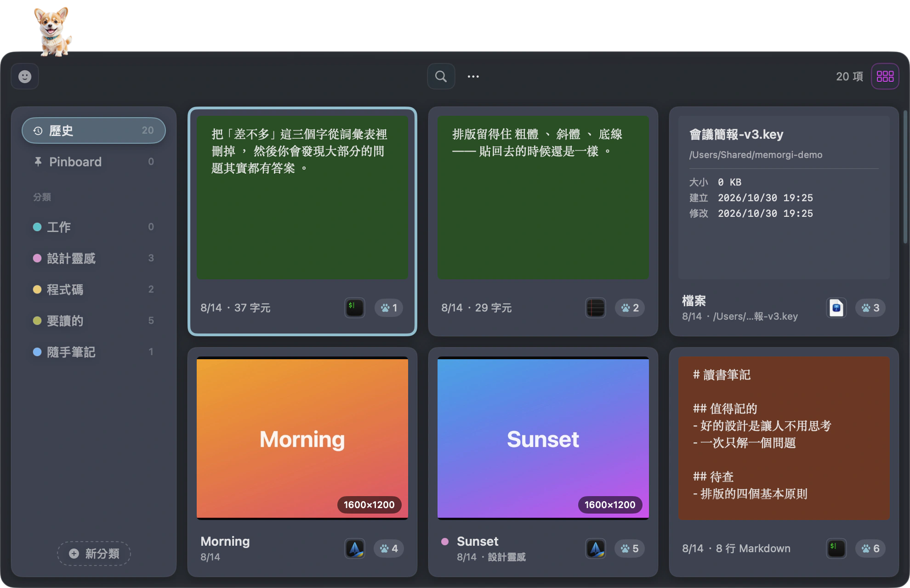Click the dark app icon on 29 字元 card
Image resolution: width=910 pixels, height=588 pixels.
595,308
